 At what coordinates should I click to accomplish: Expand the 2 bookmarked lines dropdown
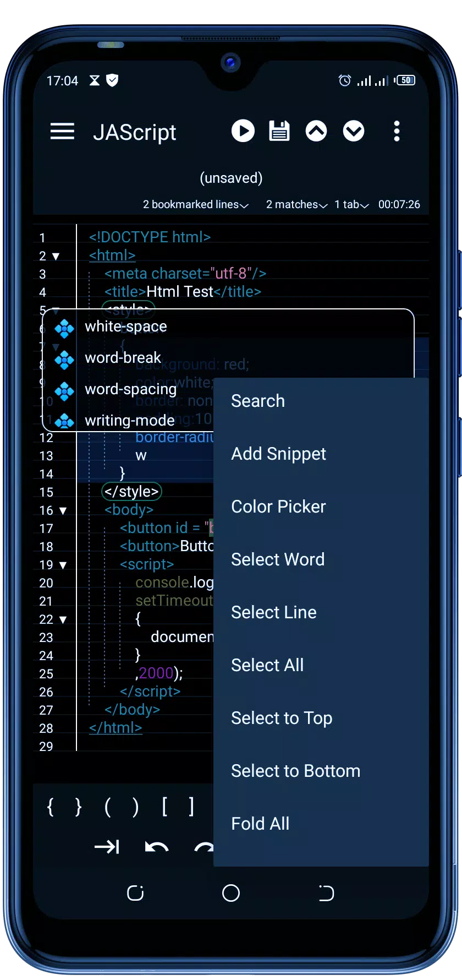pyautogui.click(x=196, y=205)
